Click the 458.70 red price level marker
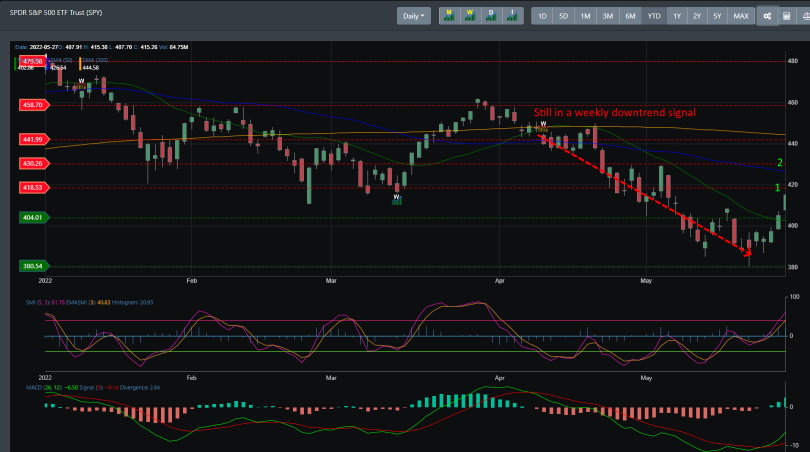 [32, 104]
